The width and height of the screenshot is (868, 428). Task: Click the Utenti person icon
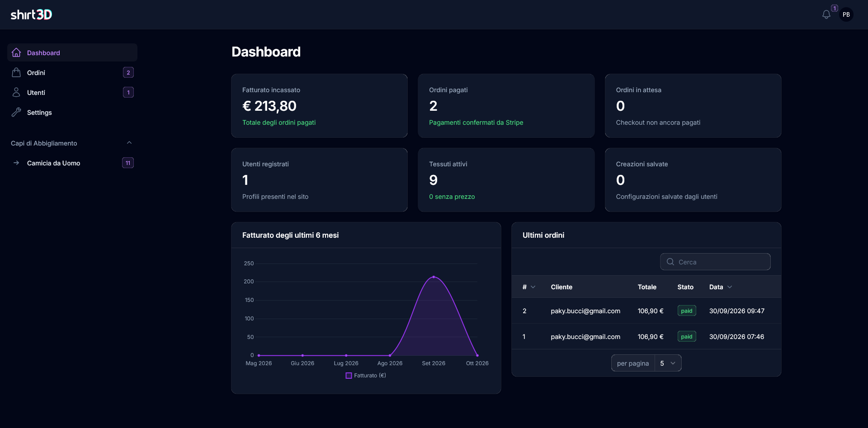(x=16, y=92)
